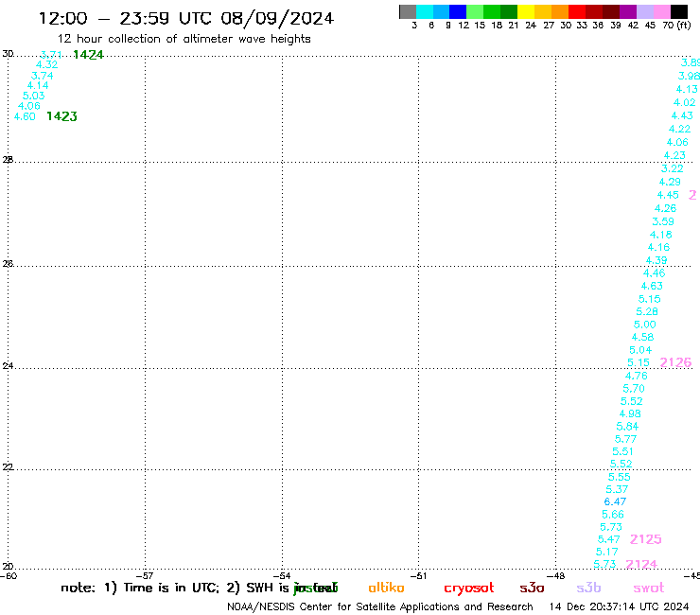Click the green pass number '1424'
This screenshot has width=700, height=615.
[88, 55]
